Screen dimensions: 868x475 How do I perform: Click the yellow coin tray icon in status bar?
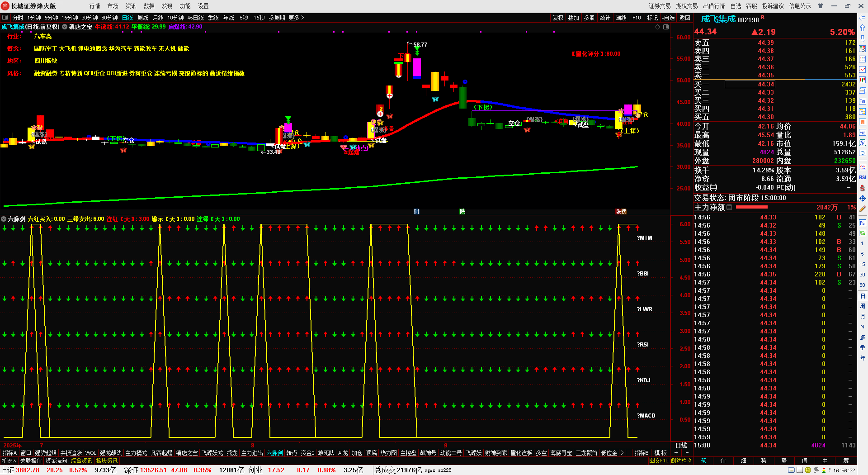[808, 470]
